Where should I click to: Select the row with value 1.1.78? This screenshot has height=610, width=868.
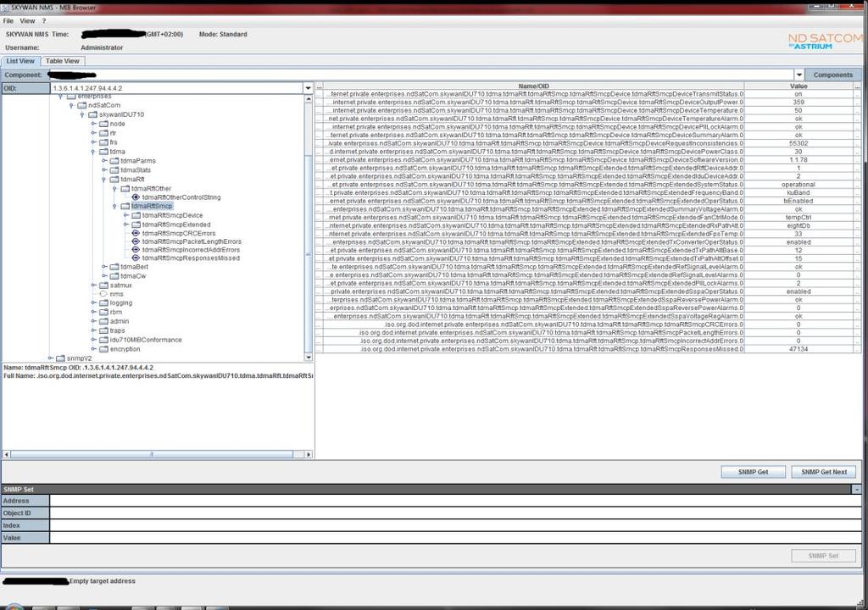coord(588,160)
